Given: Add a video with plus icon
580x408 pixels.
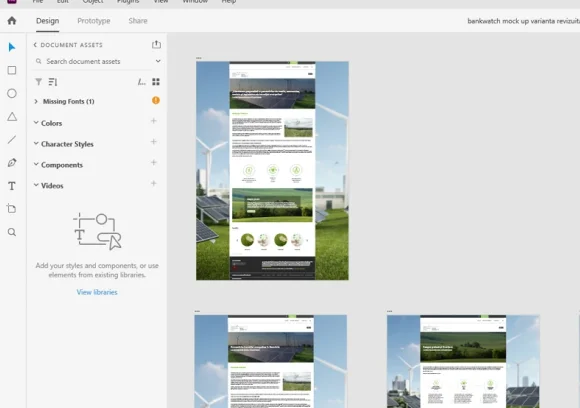Looking at the screenshot, I should pyautogui.click(x=154, y=183).
